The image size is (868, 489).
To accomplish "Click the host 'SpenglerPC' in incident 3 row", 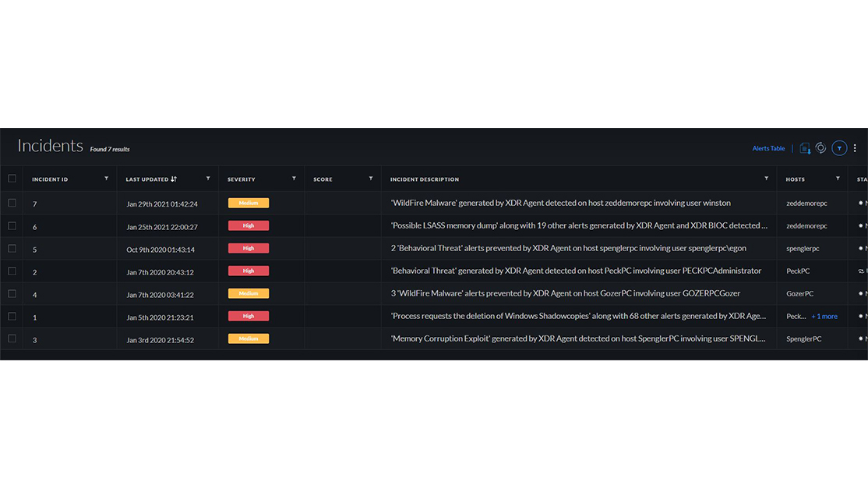I will click(804, 339).
